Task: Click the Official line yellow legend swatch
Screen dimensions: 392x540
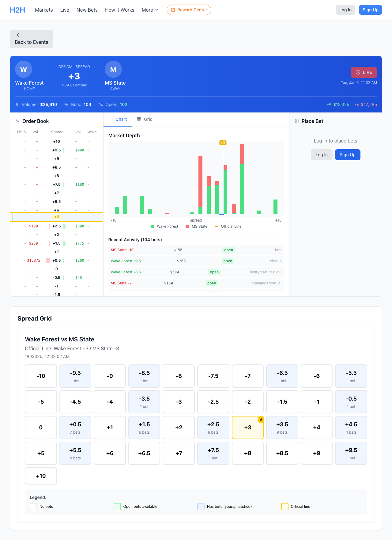Action: tap(285, 507)
